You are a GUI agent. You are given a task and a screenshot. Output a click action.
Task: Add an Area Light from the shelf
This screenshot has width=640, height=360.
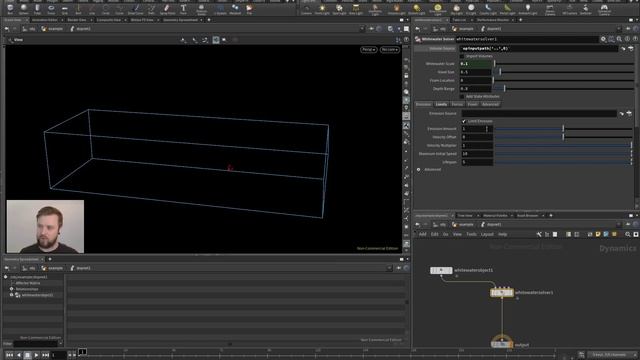[356, 9]
